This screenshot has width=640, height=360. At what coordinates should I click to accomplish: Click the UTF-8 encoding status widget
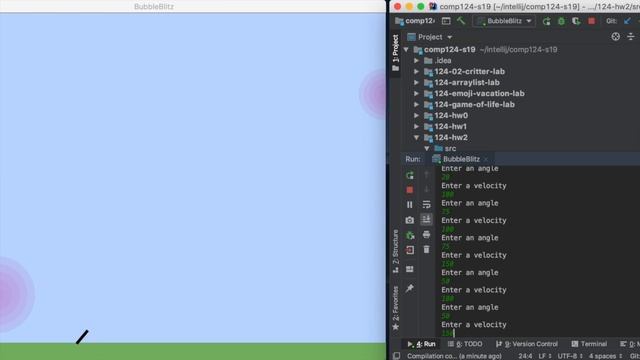pos(569,356)
